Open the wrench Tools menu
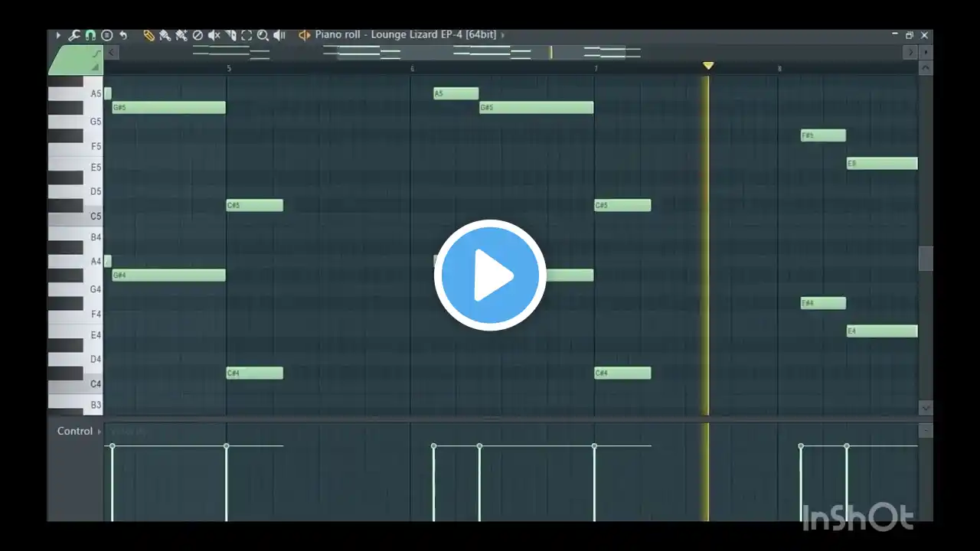This screenshot has height=551, width=980. pos(74,35)
